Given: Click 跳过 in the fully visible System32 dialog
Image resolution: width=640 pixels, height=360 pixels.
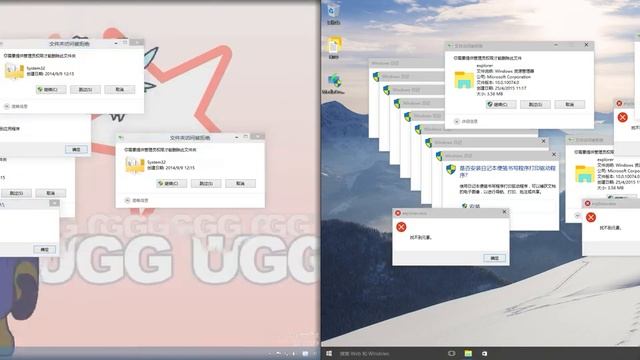Looking at the screenshot, I should click(206, 184).
